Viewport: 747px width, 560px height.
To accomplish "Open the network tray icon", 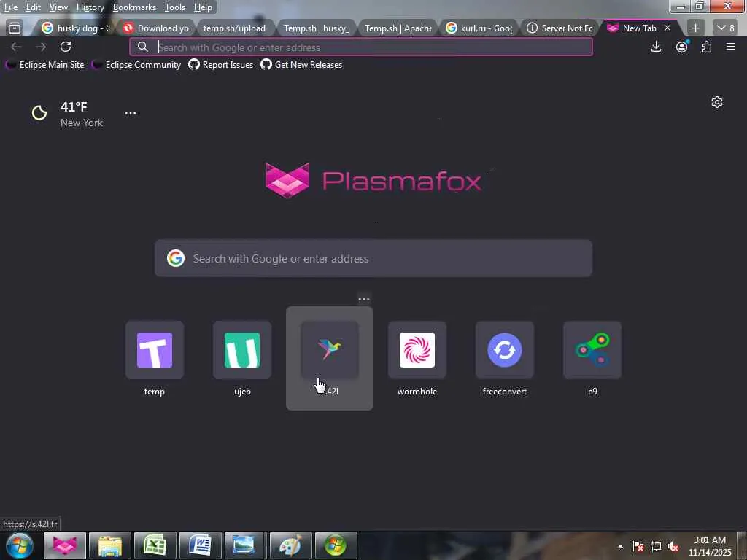I will [656, 547].
